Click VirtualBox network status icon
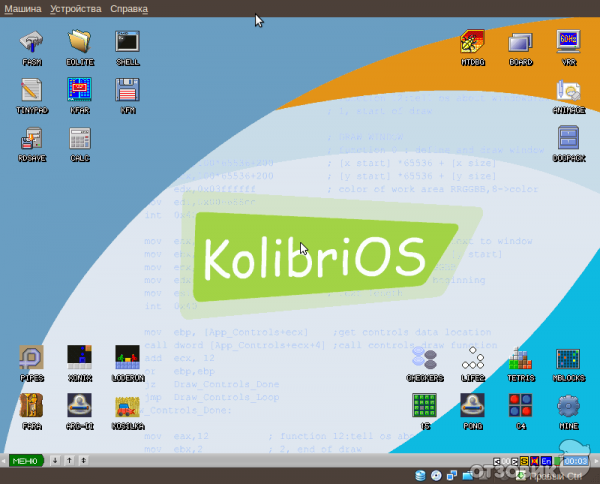600x484 pixels. point(452,476)
